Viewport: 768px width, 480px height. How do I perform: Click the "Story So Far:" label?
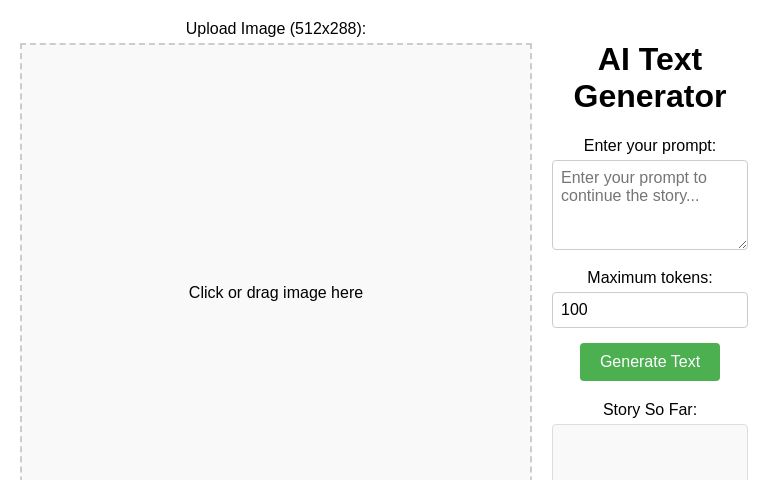[x=650, y=410]
